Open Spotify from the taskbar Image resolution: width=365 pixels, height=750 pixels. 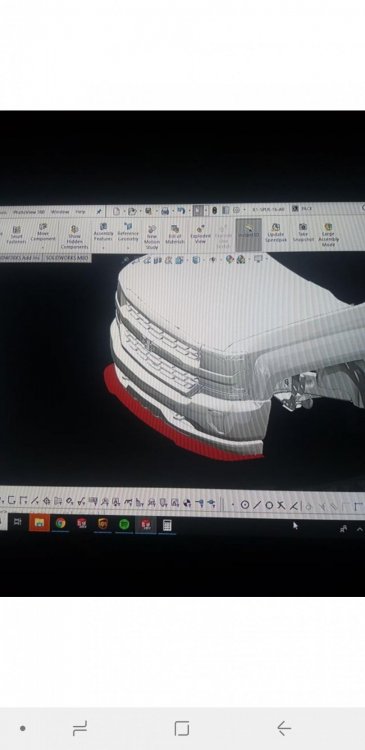[x=124, y=524]
